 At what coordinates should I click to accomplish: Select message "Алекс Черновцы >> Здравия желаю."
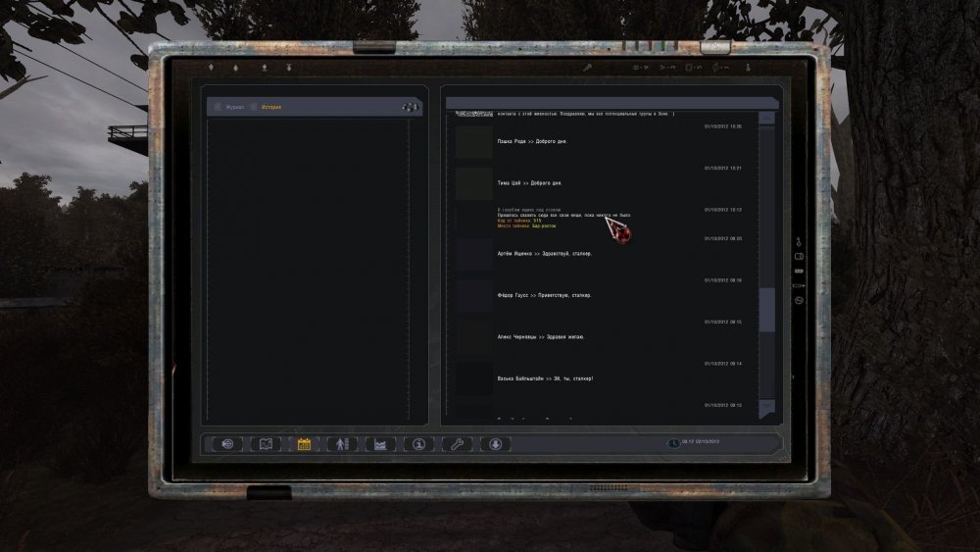click(541, 337)
